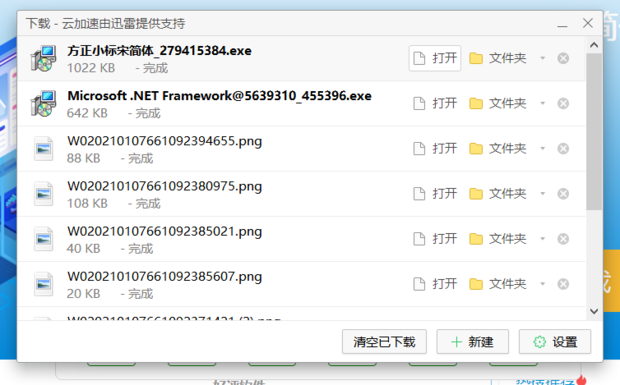Select file name W020210107661092385021.png
This screenshot has height=385, width=620.
[x=164, y=231]
